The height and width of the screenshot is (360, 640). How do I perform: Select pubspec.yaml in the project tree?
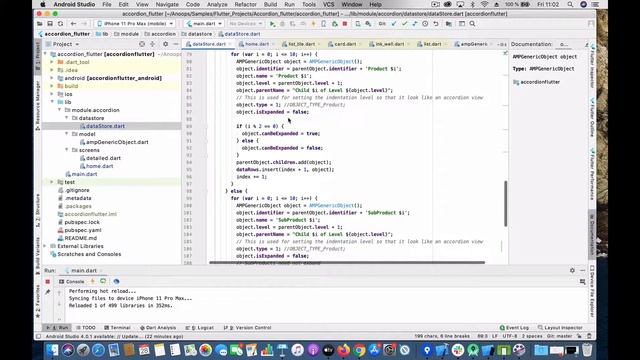[x=82, y=230]
